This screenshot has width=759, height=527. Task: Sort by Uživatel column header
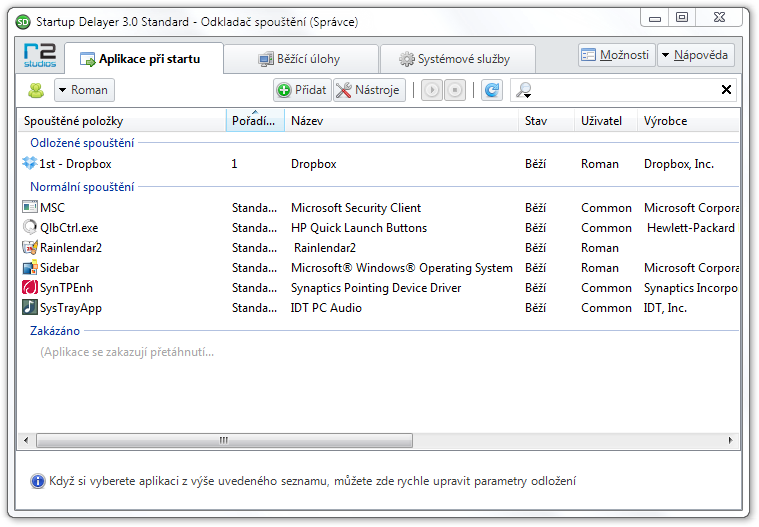pos(606,121)
